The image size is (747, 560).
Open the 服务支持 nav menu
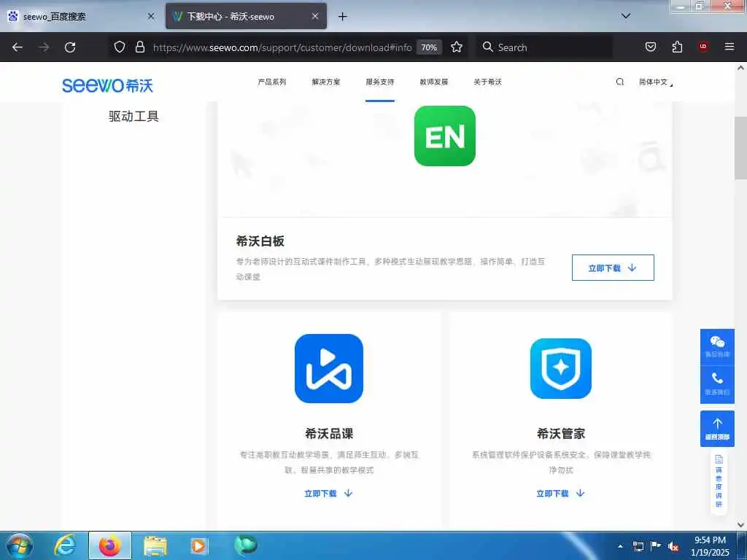coord(379,82)
